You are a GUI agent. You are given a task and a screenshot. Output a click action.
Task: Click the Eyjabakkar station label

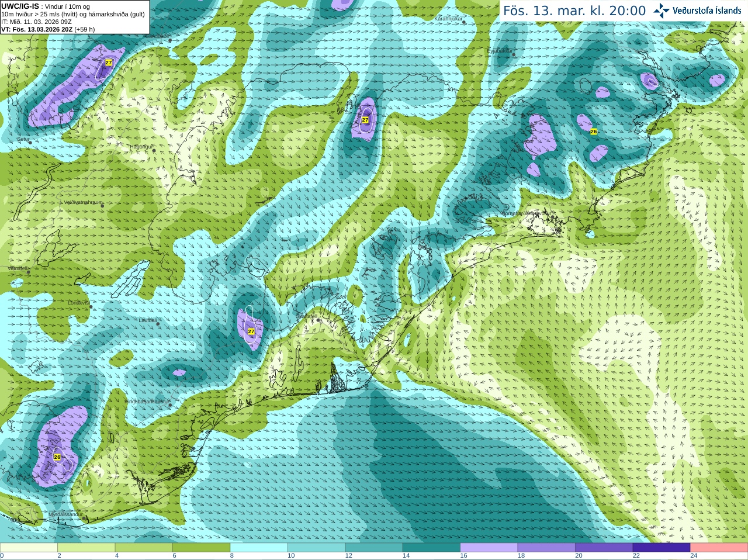click(500, 51)
